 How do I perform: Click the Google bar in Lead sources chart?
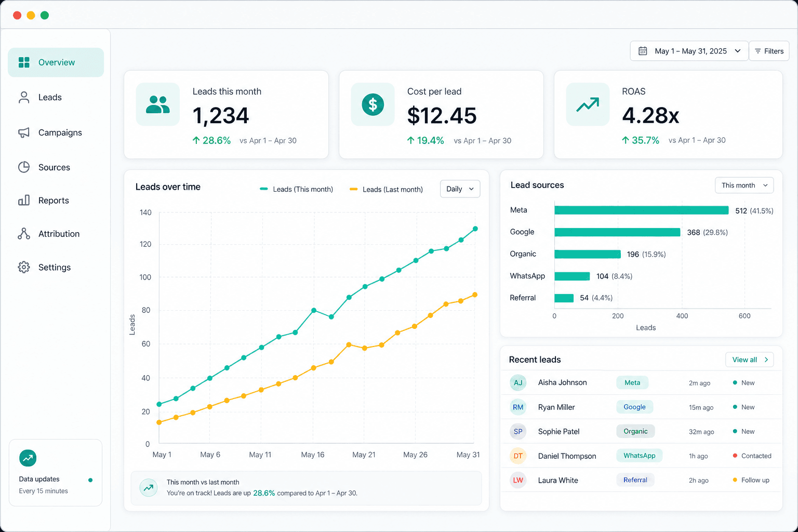click(617, 232)
